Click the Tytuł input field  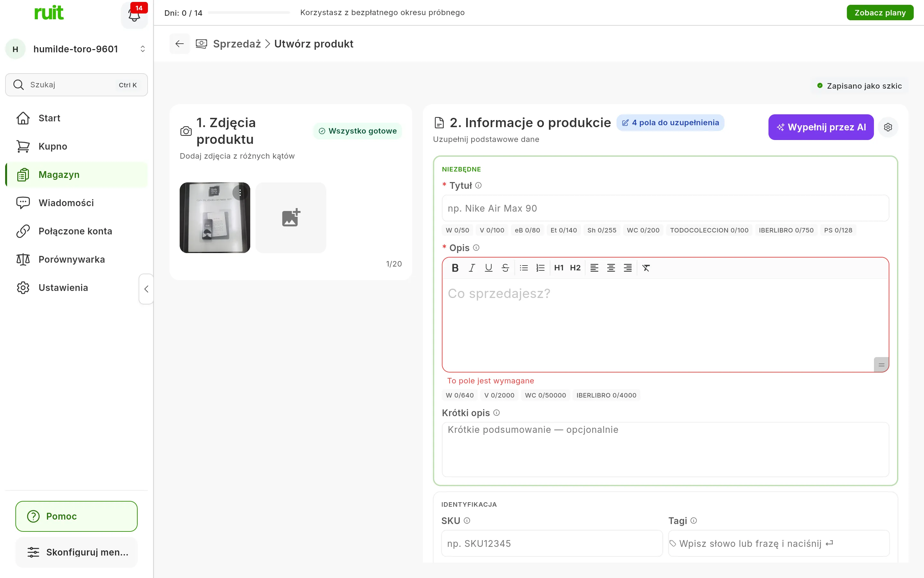coord(665,208)
